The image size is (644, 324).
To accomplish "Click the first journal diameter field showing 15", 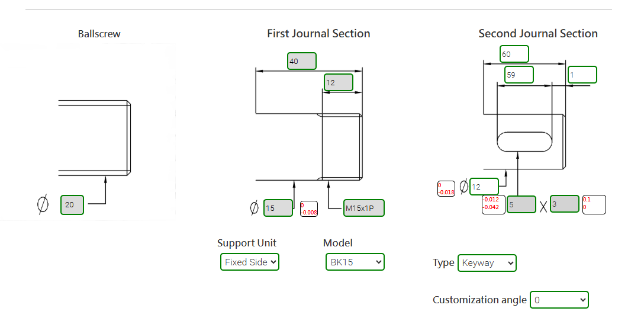I will tap(278, 208).
